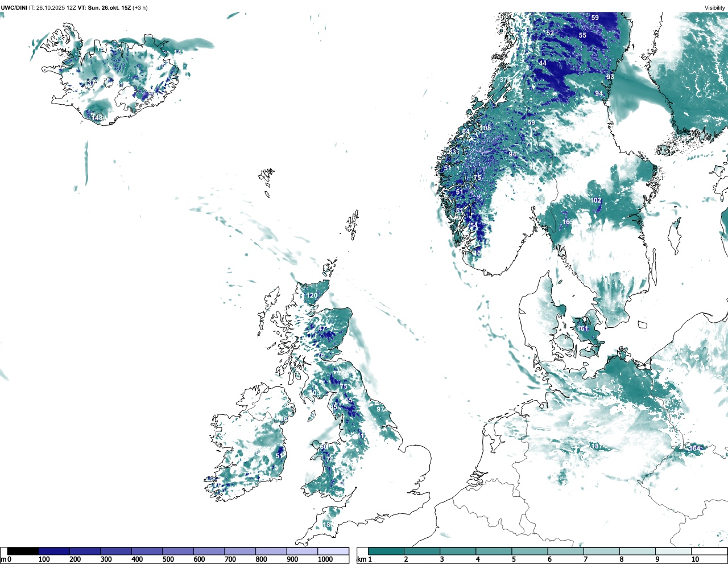Click the dark navy 100–200 m legend swatch
Screen dimensions: 728x564
click(54, 551)
